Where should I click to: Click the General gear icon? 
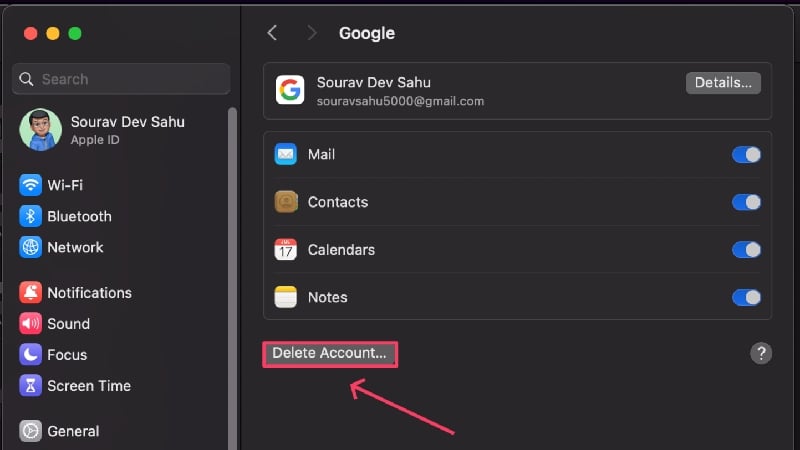pos(30,431)
